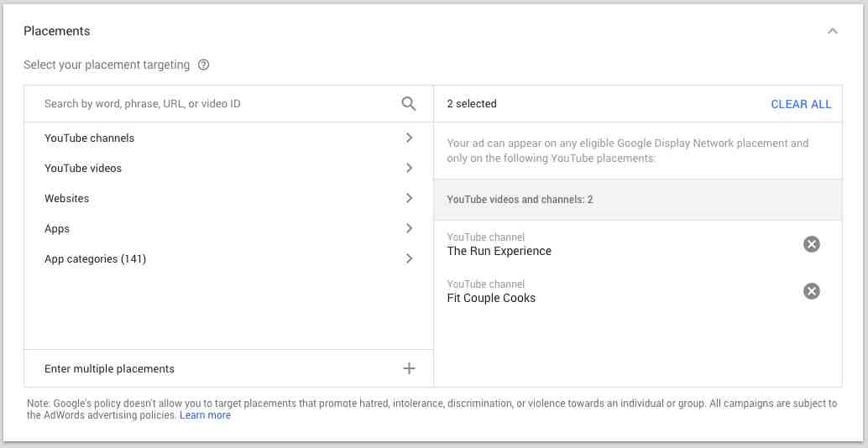Click the search magnifier icon
The image size is (868, 448).
[409, 104]
